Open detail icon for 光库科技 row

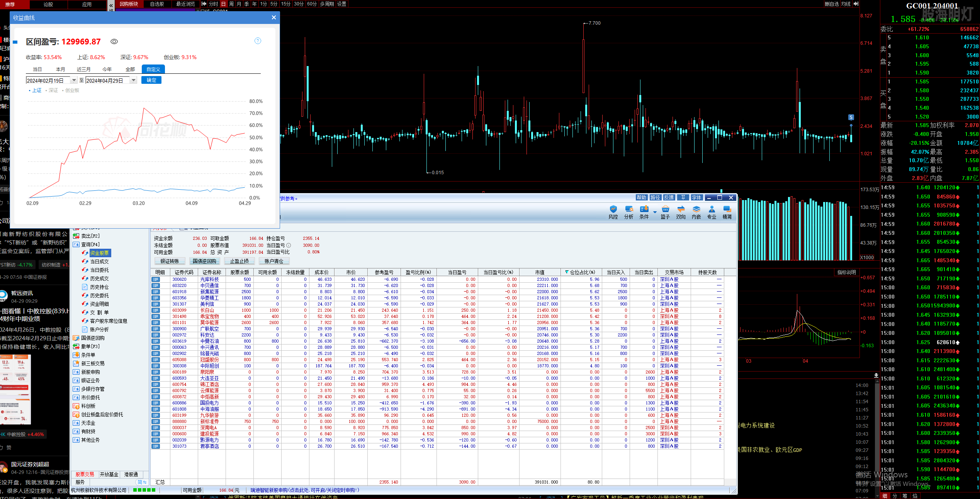click(156, 279)
